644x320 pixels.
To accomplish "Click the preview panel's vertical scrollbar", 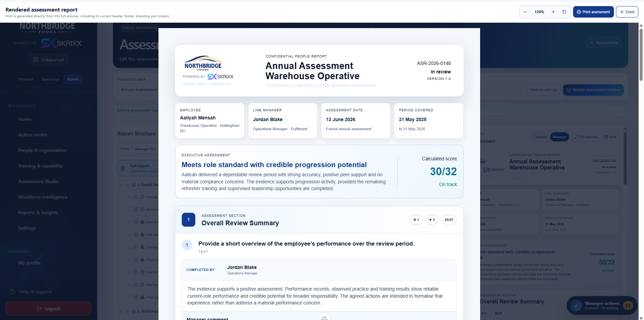I will coord(625,157).
